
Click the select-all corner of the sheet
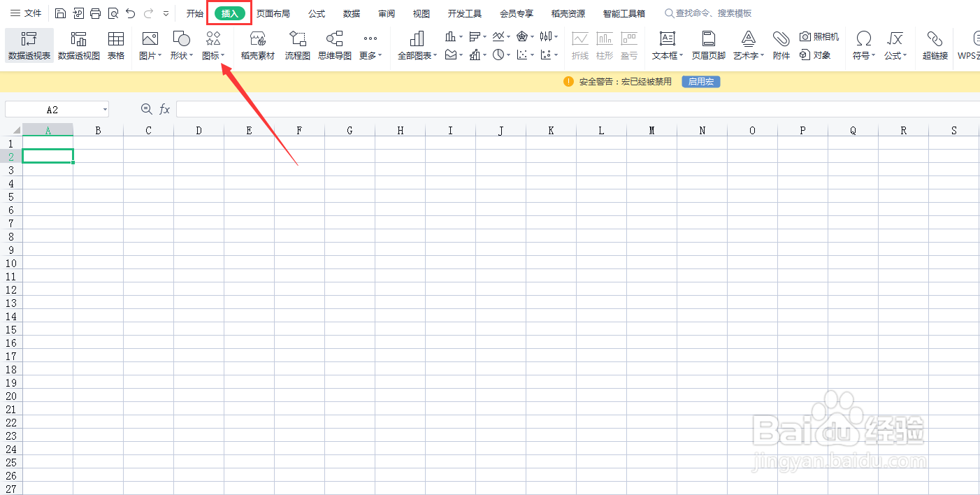[11, 130]
